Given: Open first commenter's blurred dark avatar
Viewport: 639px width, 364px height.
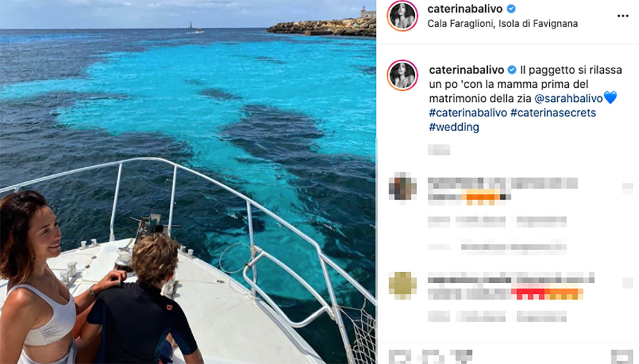Looking at the screenshot, I should (x=402, y=186).
